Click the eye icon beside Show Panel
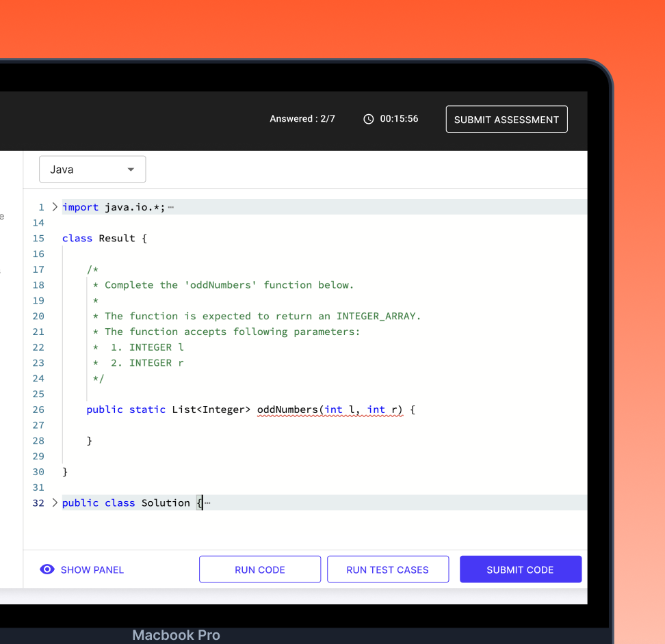This screenshot has width=665, height=644. point(47,569)
